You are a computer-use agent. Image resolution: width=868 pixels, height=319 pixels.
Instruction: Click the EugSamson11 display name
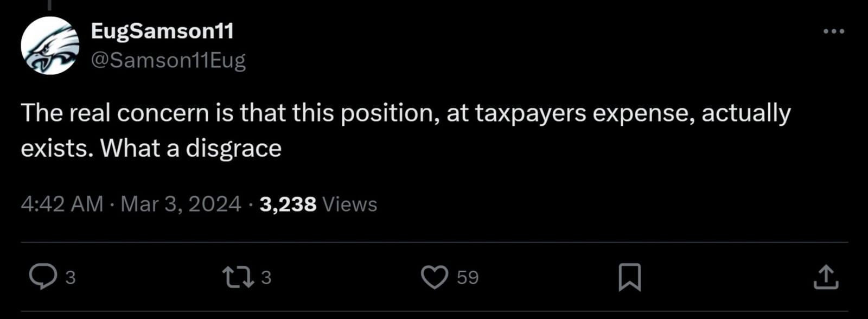pos(162,31)
